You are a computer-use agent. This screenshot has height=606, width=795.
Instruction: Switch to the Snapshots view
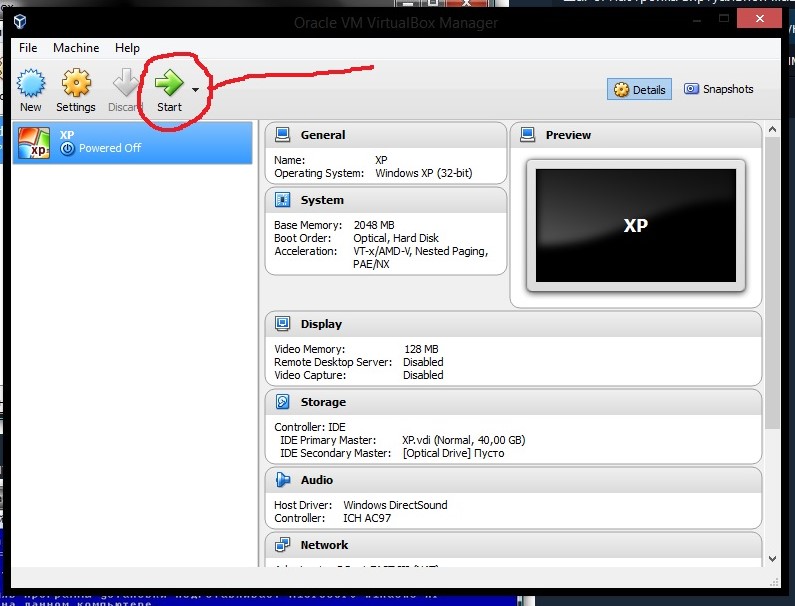coord(718,89)
